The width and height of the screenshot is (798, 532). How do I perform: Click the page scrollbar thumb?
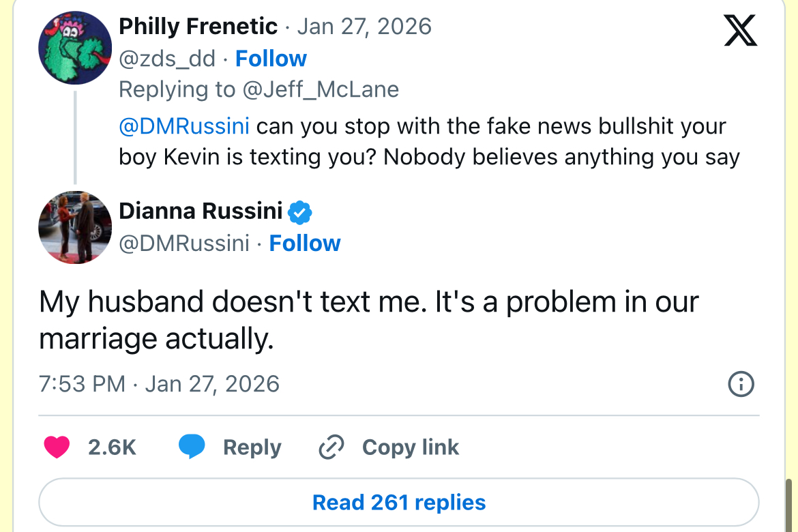(x=789, y=505)
